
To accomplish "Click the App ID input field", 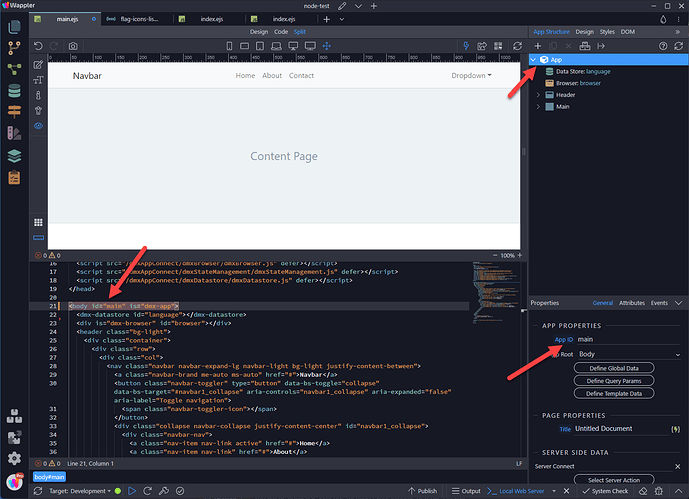I will click(628, 339).
